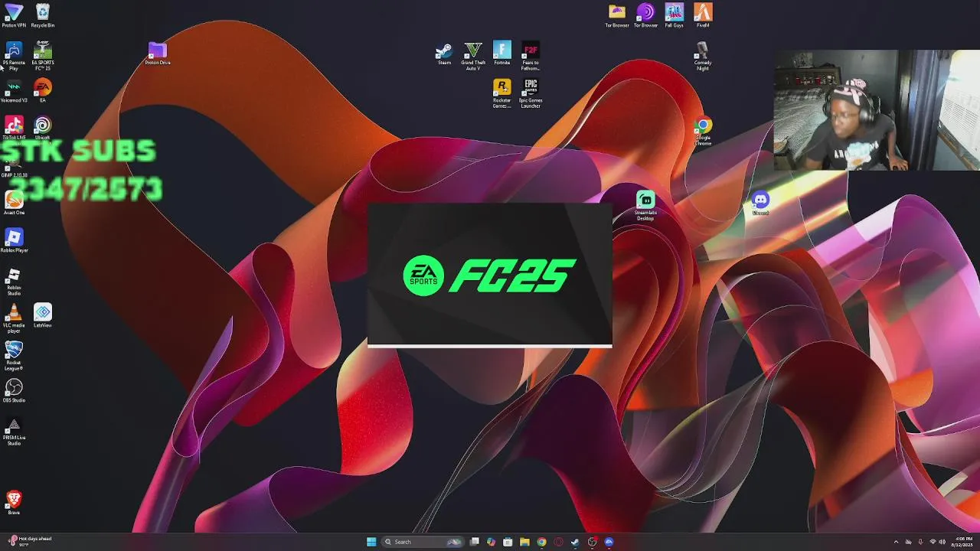Viewport: 980px width, 551px height.
Task: Open FiveM shortcut
Action: [x=703, y=15]
